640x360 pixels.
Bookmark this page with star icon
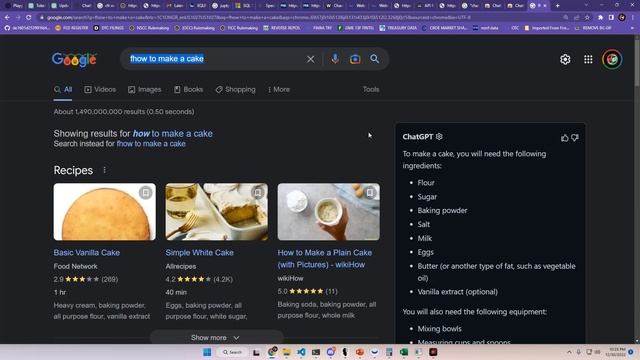click(587, 18)
